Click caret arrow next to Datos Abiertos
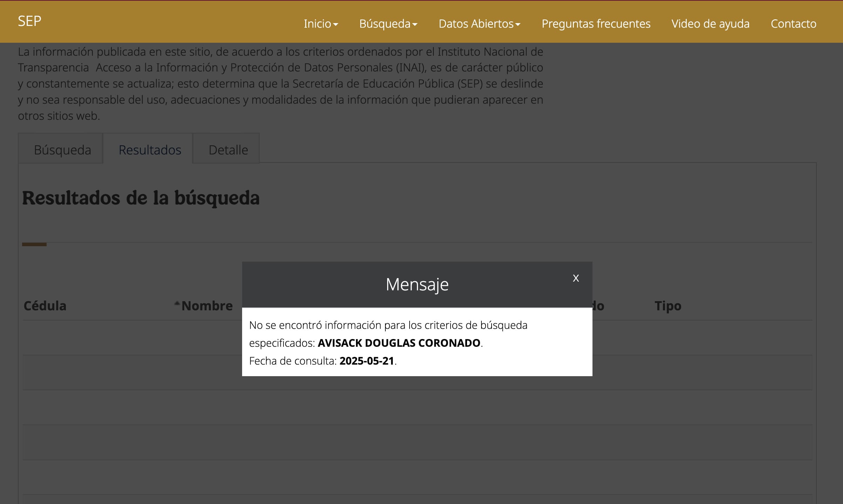This screenshot has height=504, width=843. click(x=518, y=25)
